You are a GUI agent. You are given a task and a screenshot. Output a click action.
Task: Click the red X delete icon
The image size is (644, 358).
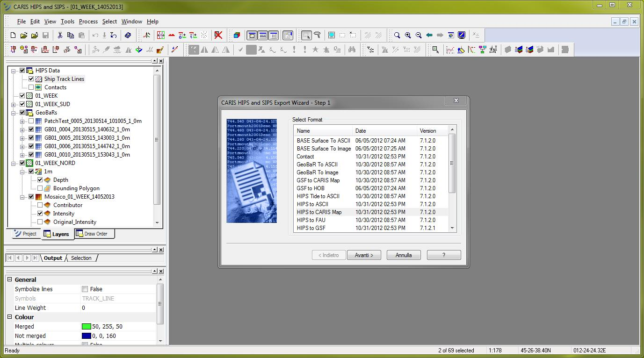(218, 35)
